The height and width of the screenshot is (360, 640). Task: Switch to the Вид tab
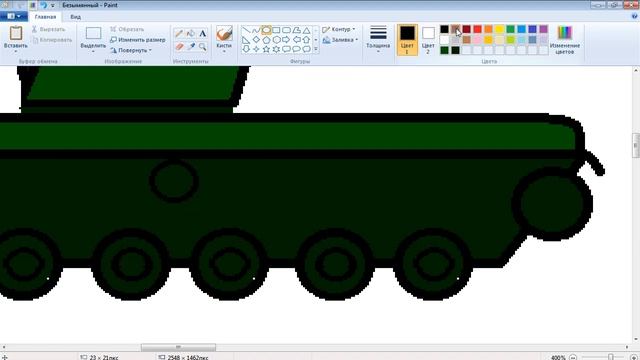(76, 17)
